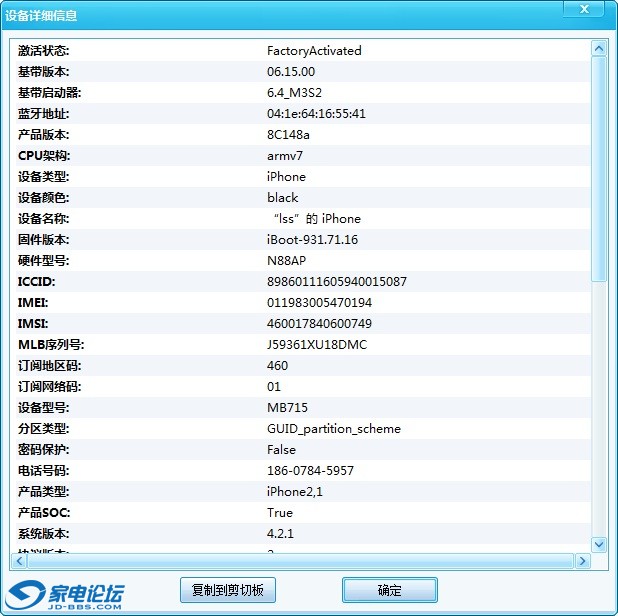This screenshot has height=616, width=618.
Task: Click the 电话号码 label
Action: pos(43,471)
